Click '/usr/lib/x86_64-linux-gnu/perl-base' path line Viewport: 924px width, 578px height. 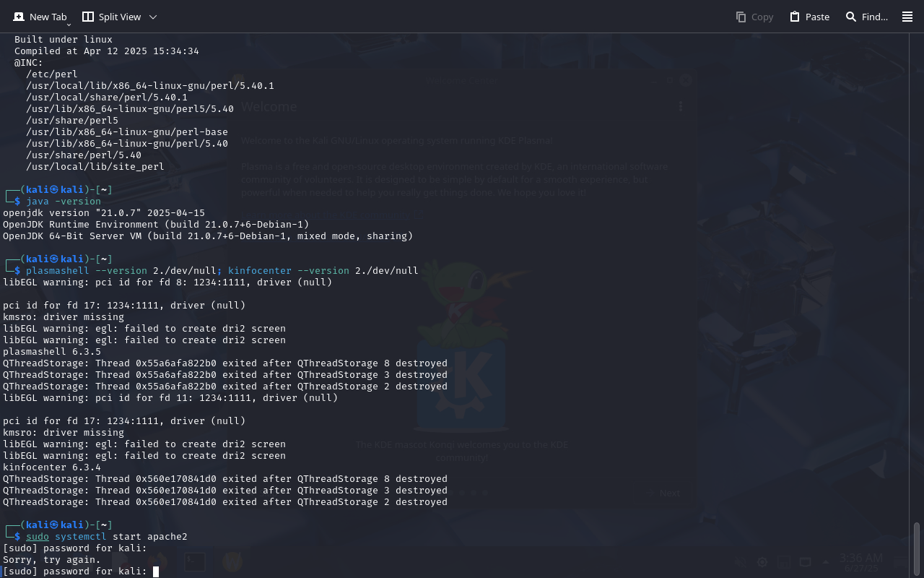(x=127, y=131)
